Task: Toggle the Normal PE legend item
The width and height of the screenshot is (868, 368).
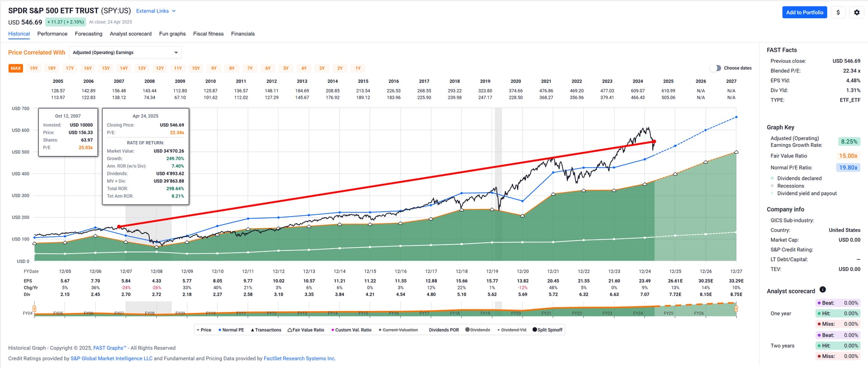Action: [231, 330]
